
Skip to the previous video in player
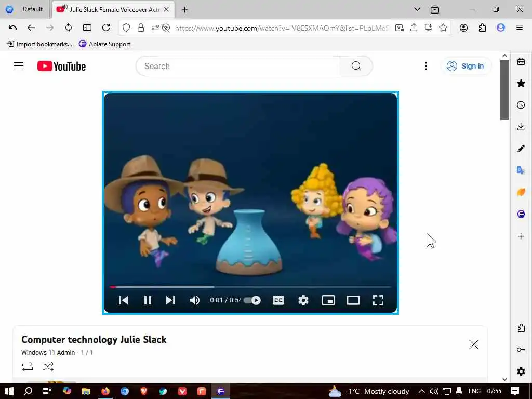[124, 300]
